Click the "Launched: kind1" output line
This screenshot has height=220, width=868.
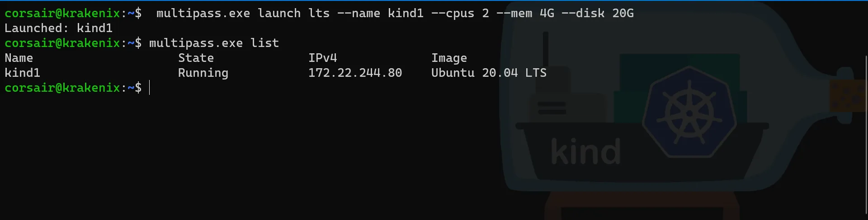[x=58, y=28]
